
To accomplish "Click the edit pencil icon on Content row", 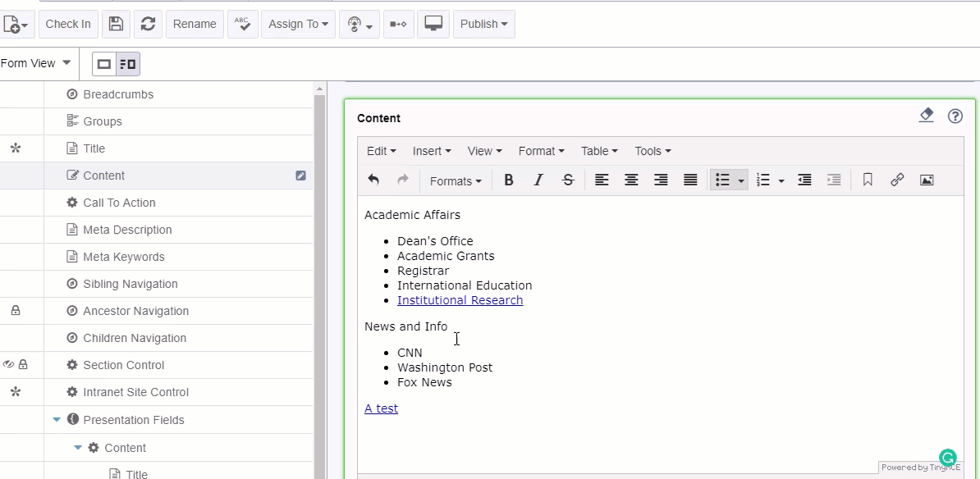I will [300, 176].
